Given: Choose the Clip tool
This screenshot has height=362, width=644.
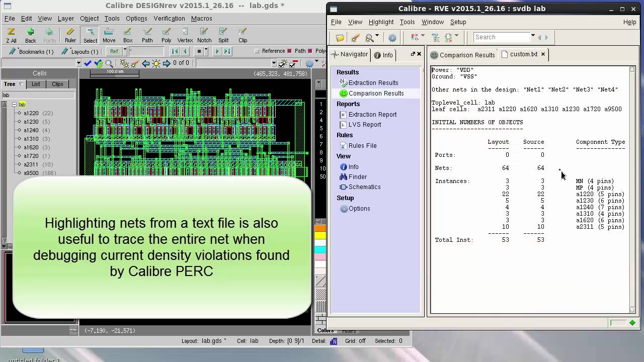Looking at the screenshot, I should click(x=243, y=35).
